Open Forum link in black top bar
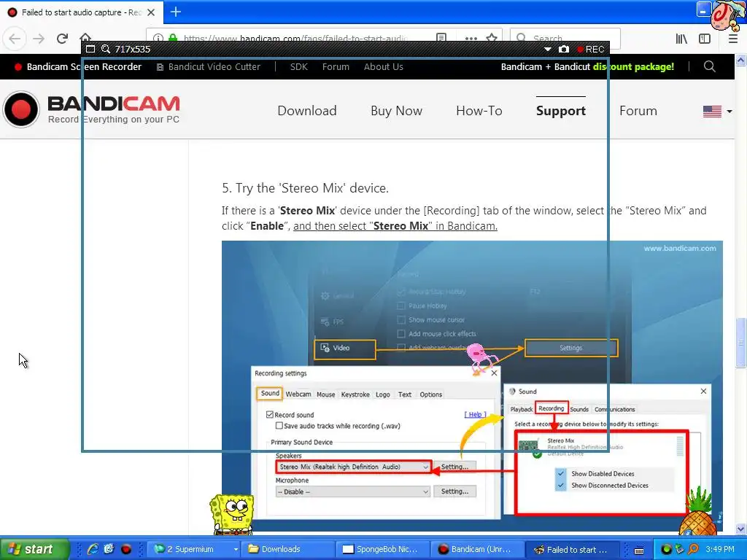747x560 pixels. pos(336,66)
